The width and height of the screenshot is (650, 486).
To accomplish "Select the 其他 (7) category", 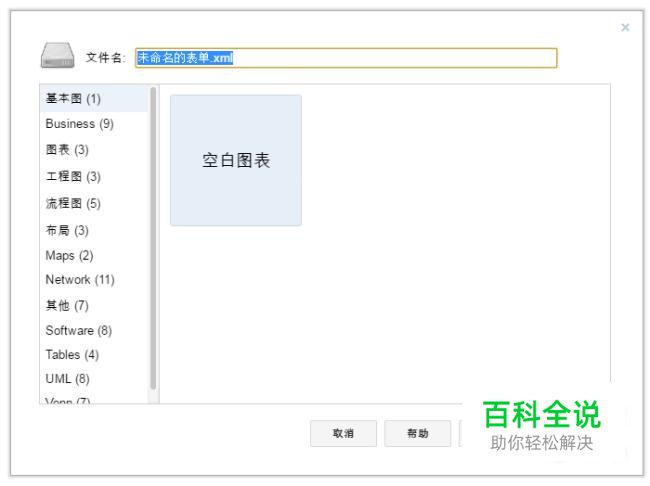I will click(94, 305).
